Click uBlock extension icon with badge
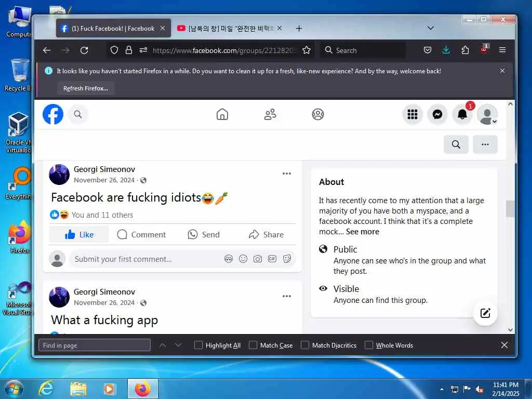The height and width of the screenshot is (399, 532). pos(484,49)
